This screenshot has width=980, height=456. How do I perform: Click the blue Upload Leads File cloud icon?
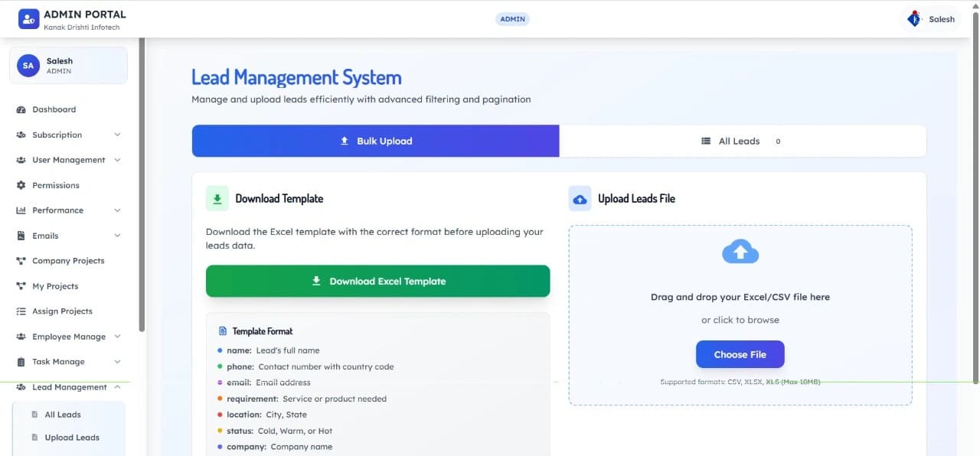(x=580, y=199)
